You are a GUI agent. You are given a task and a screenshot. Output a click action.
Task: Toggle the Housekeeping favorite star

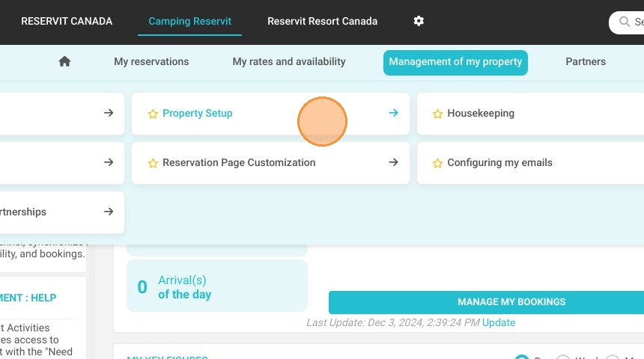[x=437, y=114]
